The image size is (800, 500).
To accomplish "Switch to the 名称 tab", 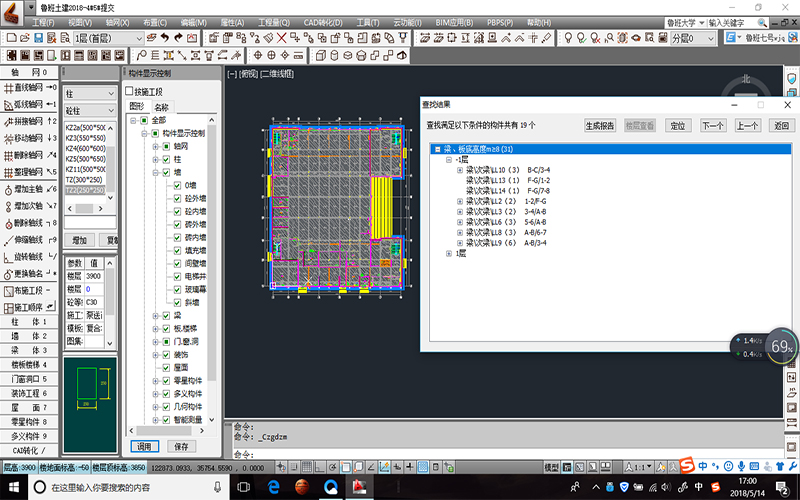I will (162, 107).
